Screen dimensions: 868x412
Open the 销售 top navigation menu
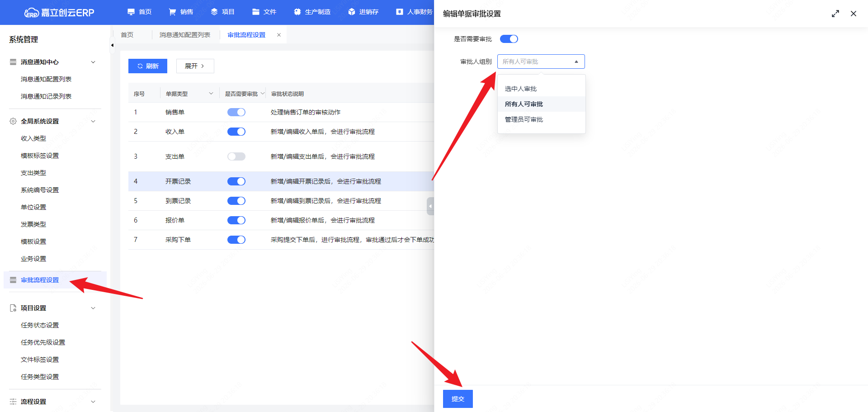click(181, 12)
